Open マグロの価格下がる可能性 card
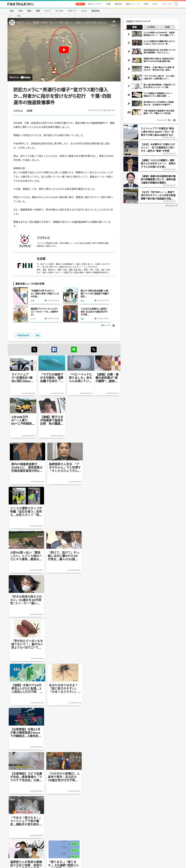The width and height of the screenshot is (186, 868). click(x=52, y=375)
